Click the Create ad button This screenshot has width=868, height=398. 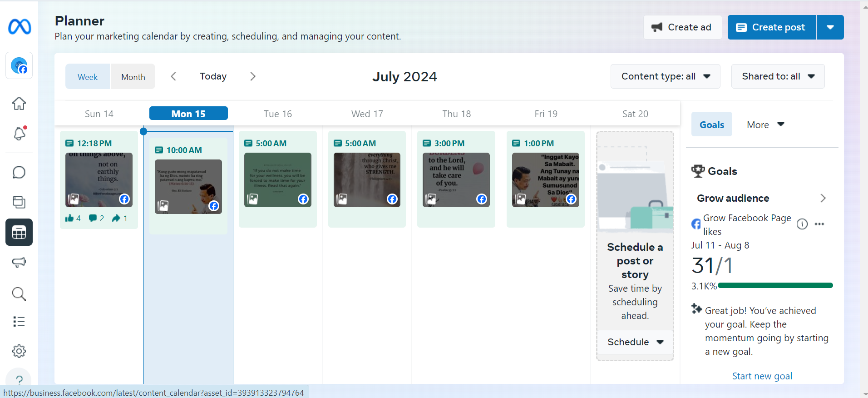[682, 27]
